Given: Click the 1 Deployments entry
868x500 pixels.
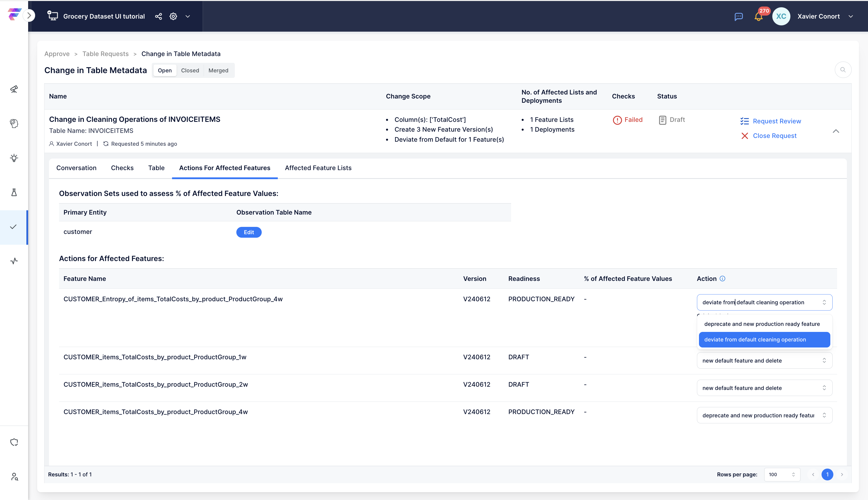Looking at the screenshot, I should point(552,129).
